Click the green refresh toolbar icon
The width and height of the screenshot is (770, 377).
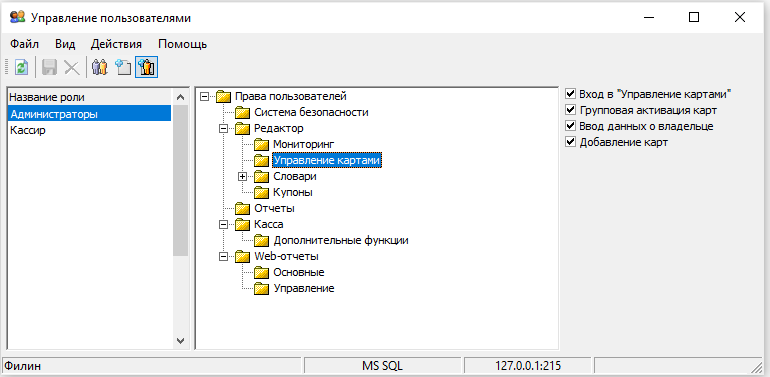pyautogui.click(x=22, y=67)
